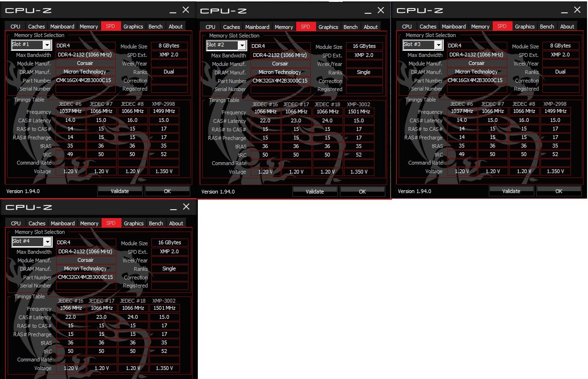Select part number CMK32GX4M2B3000C15 in Slot #2 window

tap(280, 81)
